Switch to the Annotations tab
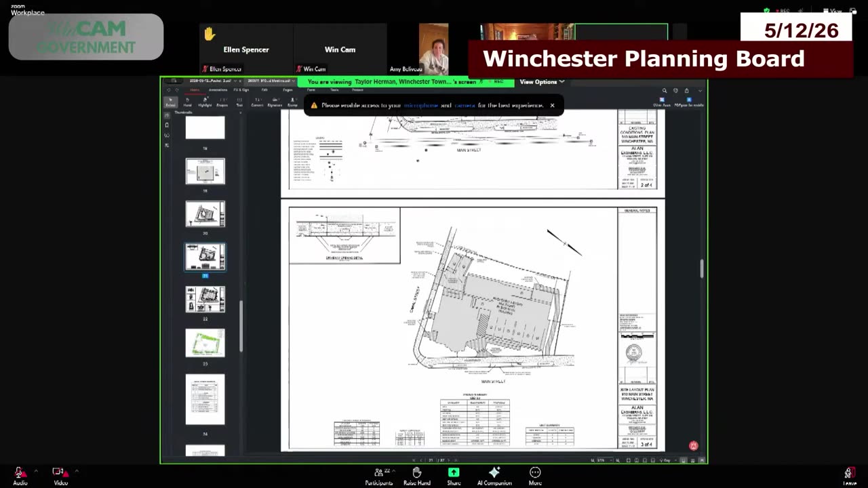This screenshot has height=488, width=868. 218,89
